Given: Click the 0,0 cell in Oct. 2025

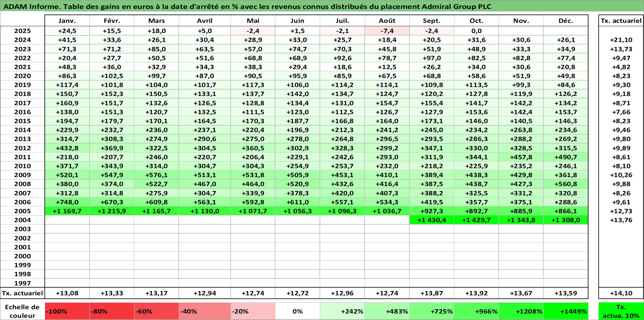Looking at the screenshot, I should 476,31.
